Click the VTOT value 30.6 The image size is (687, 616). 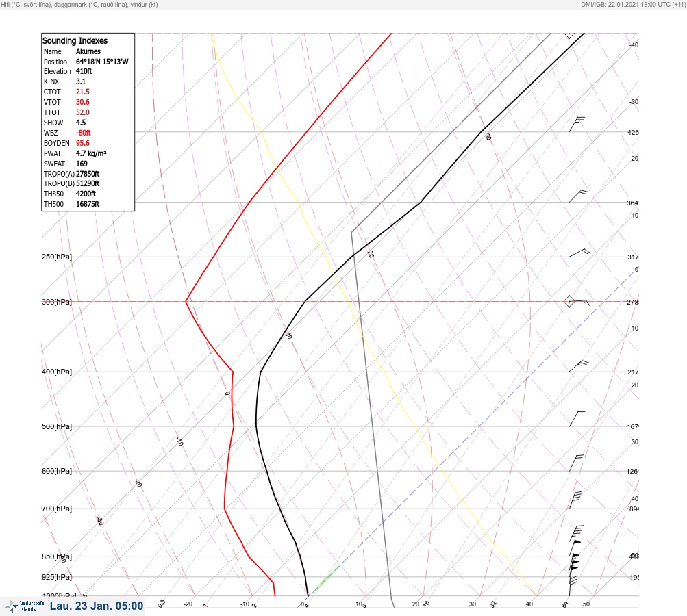coord(82,102)
